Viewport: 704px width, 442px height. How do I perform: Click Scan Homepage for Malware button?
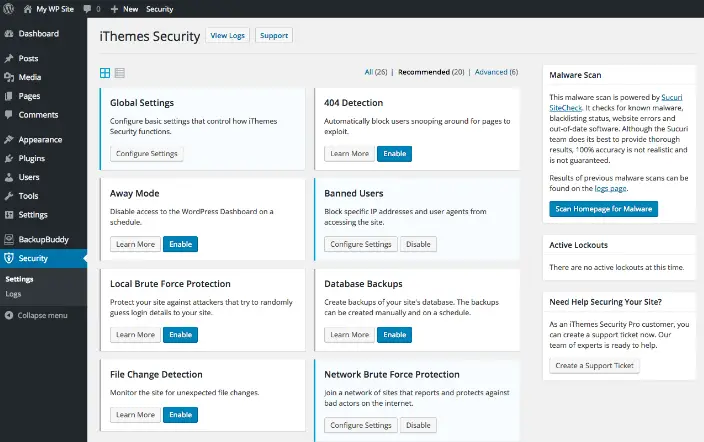click(x=603, y=209)
